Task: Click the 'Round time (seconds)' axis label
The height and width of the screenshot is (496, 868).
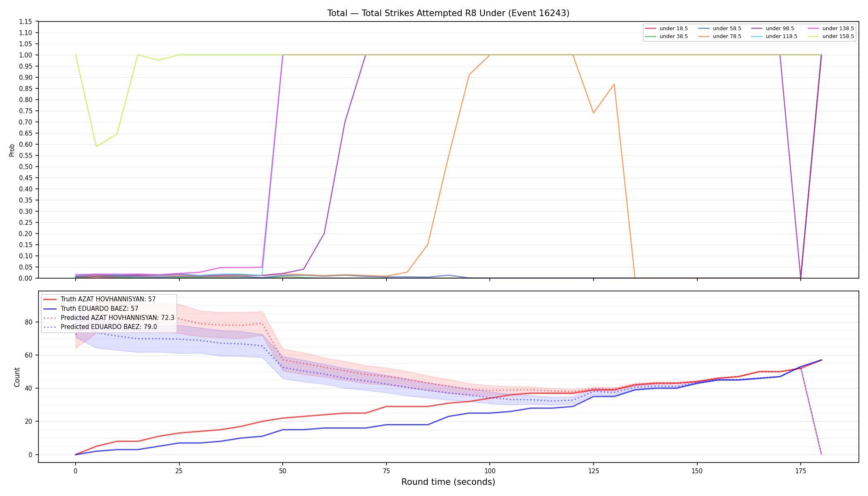Action: coord(448,482)
